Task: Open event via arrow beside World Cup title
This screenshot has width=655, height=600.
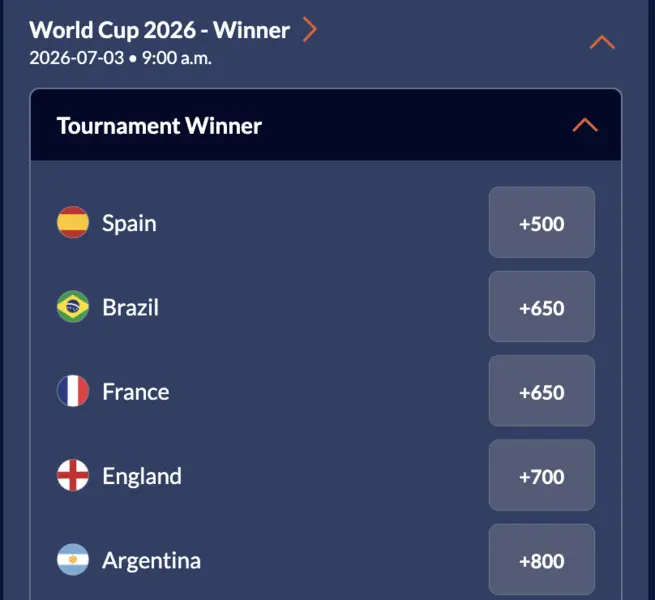Action: point(309,30)
